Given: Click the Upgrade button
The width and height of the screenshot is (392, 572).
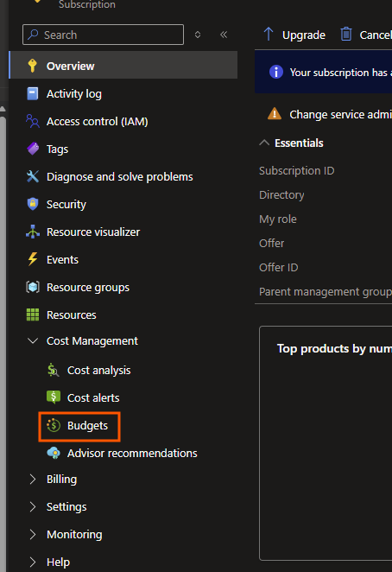Looking at the screenshot, I should (x=294, y=35).
